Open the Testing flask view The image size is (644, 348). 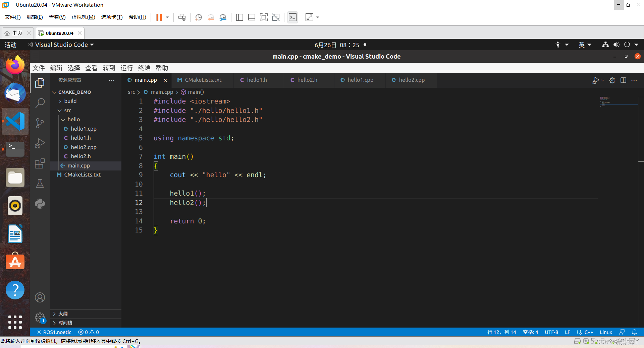pos(40,184)
